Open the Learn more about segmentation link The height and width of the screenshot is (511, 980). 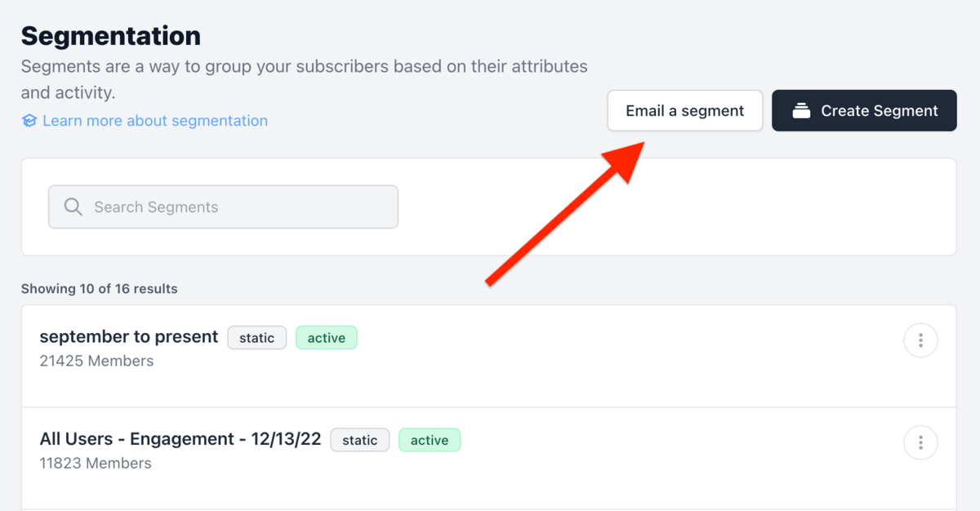155,121
